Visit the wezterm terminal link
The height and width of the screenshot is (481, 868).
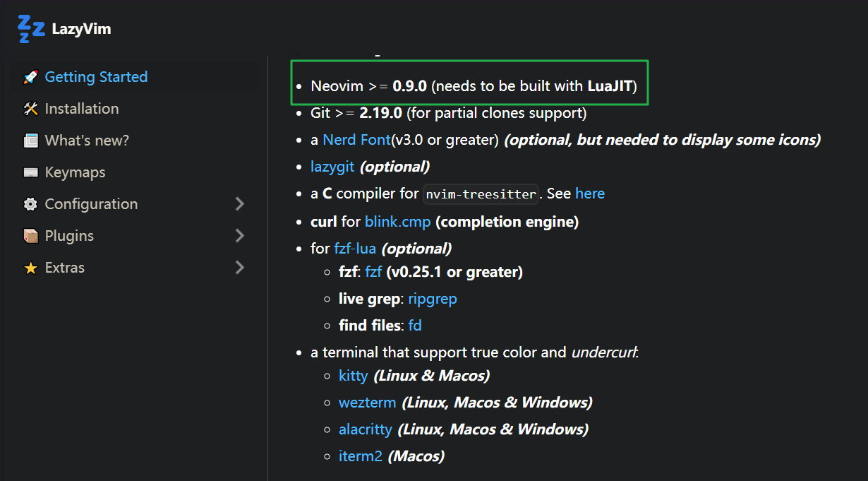click(368, 403)
